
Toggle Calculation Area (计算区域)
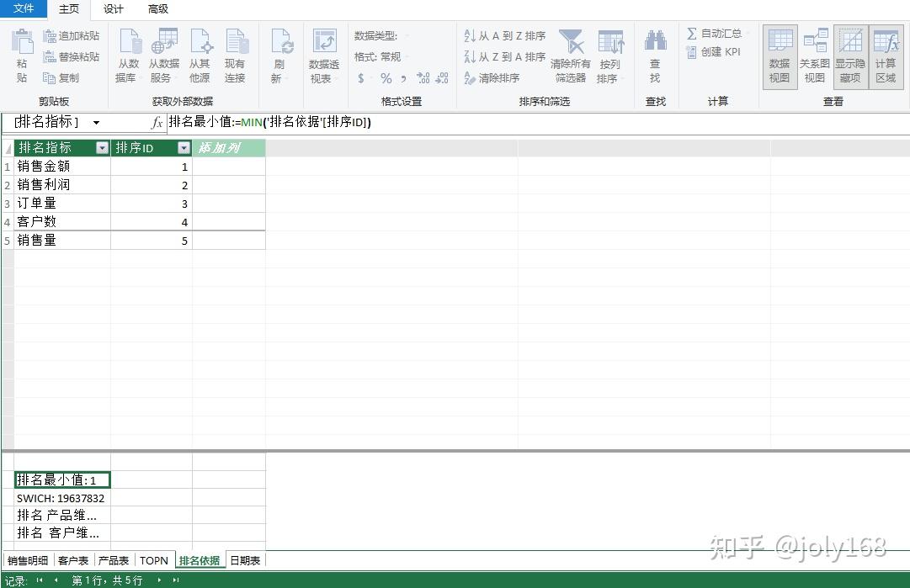click(x=886, y=56)
